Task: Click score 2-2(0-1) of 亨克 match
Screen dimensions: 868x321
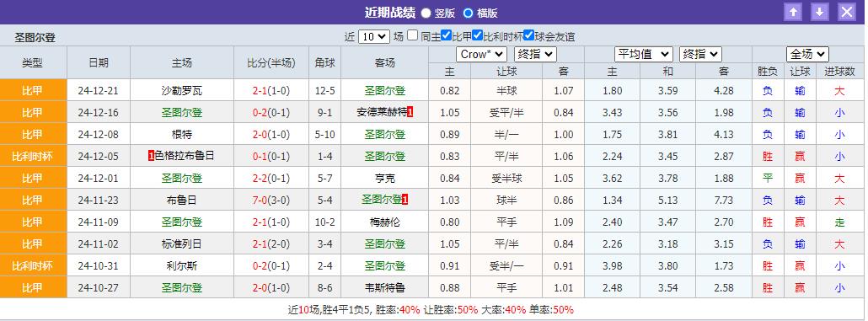Action: tap(271, 179)
